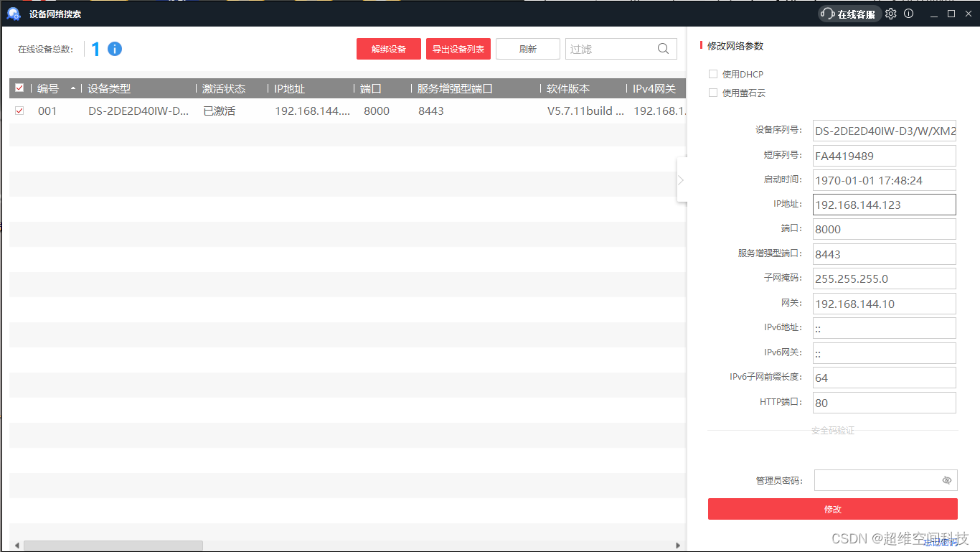Viewport: 980px width, 552px height.
Task: Click the 设备序列号 field
Action: click(885, 131)
